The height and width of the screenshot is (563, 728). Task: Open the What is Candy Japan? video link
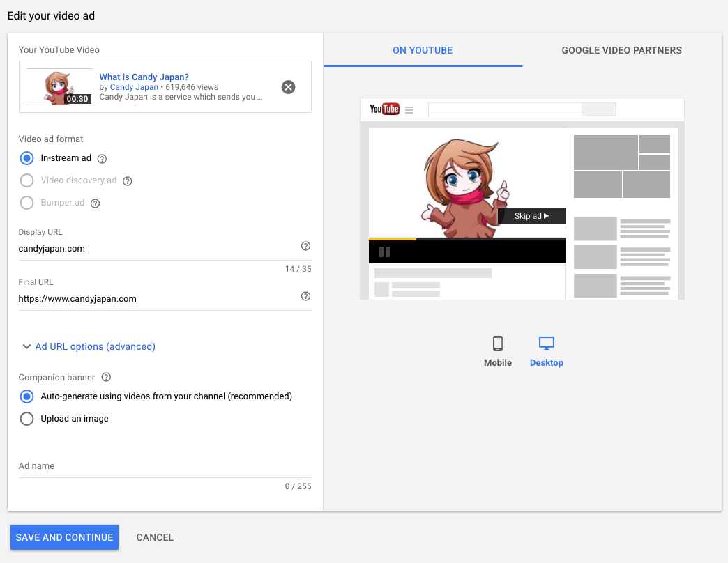[144, 77]
